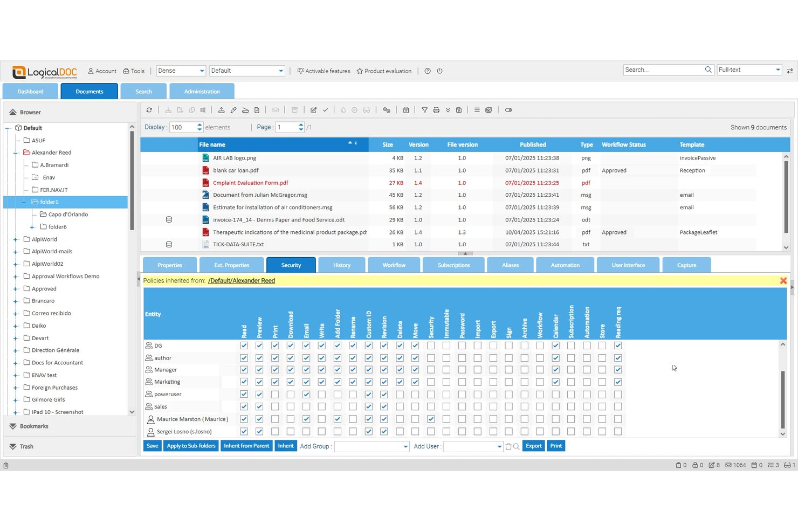The image size is (798, 532).
Task: Uncheck Security permission for Maurice Marston
Action: (x=431, y=419)
